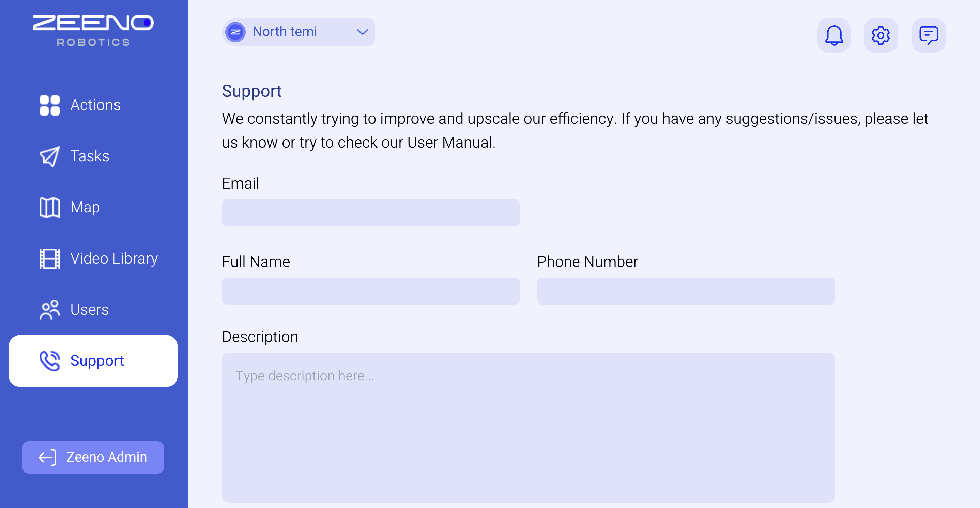Click the Zeeno logo inside robot selector

tap(236, 32)
